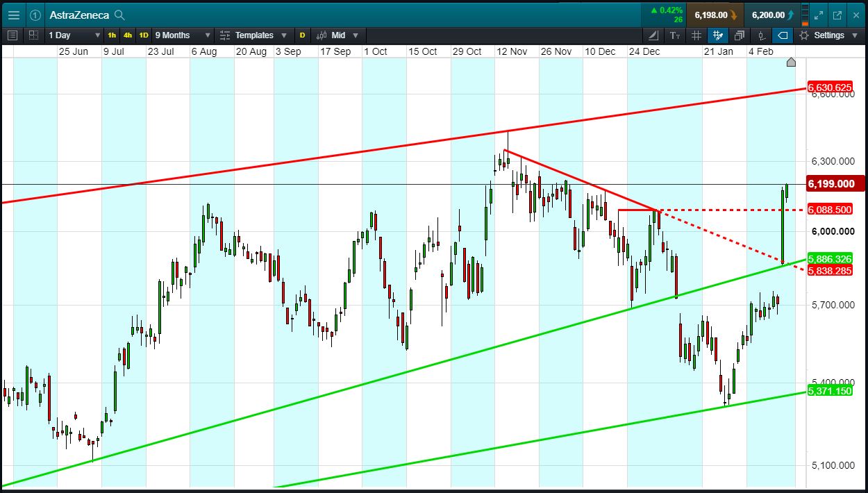Click the 12 Nov date on time axis

click(x=512, y=51)
